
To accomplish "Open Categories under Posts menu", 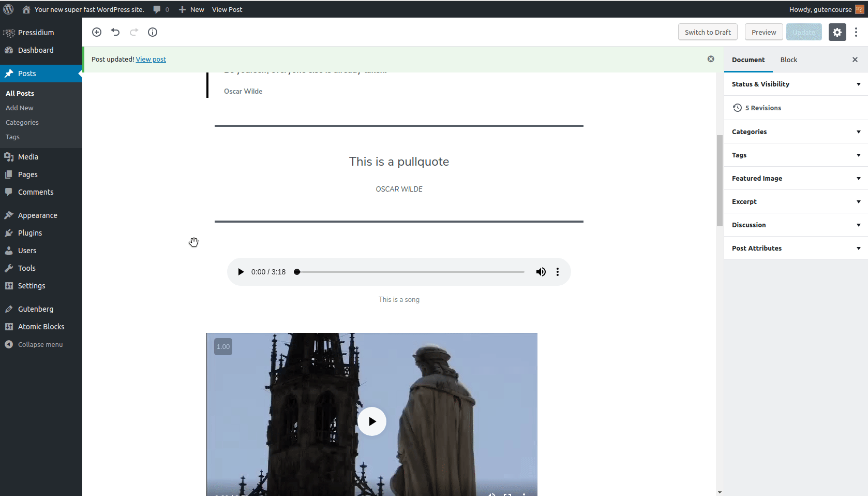I will [x=22, y=122].
